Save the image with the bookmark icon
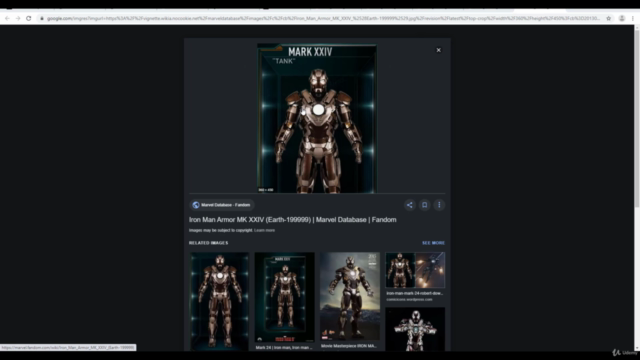The height and width of the screenshot is (360, 640). 424,205
